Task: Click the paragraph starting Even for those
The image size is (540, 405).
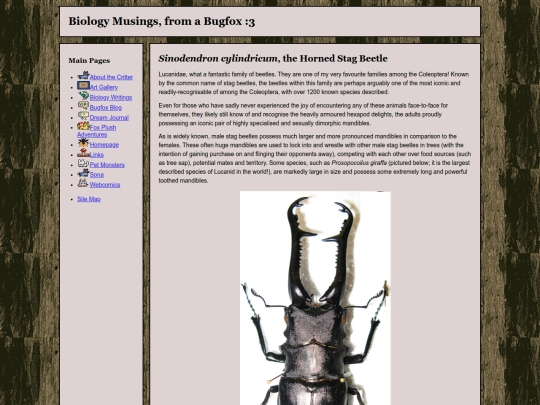Action: coord(303,114)
